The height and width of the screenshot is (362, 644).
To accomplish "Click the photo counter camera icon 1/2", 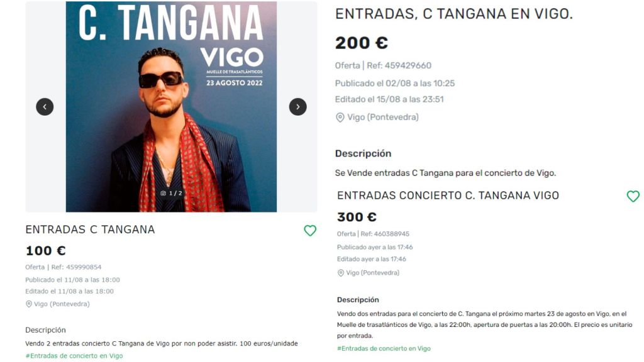I will pyautogui.click(x=163, y=194).
